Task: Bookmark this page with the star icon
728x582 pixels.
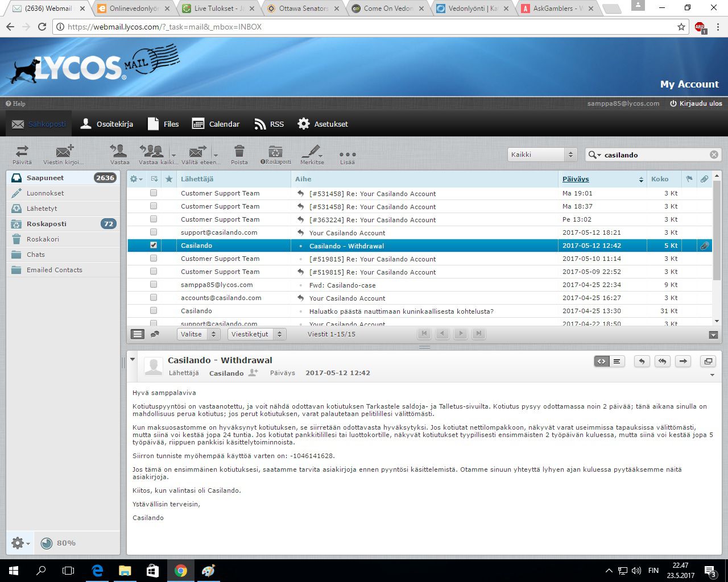Action: (681, 27)
